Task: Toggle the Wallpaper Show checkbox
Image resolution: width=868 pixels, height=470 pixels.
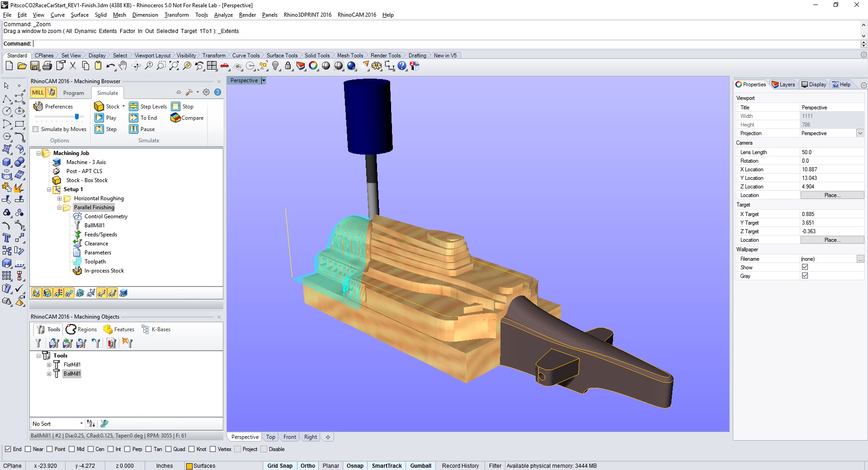Action: pyautogui.click(x=805, y=267)
